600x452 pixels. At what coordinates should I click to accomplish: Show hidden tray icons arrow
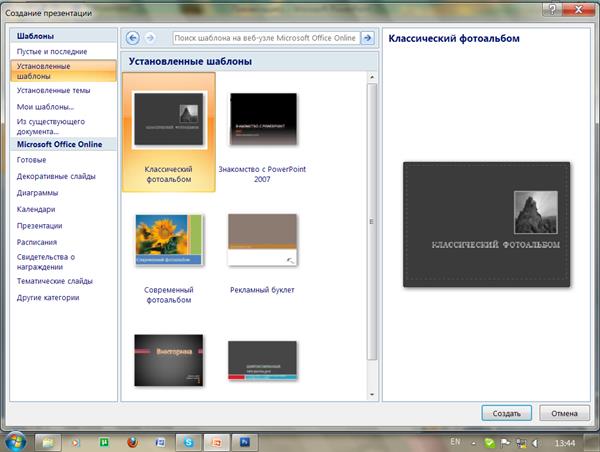pos(474,443)
